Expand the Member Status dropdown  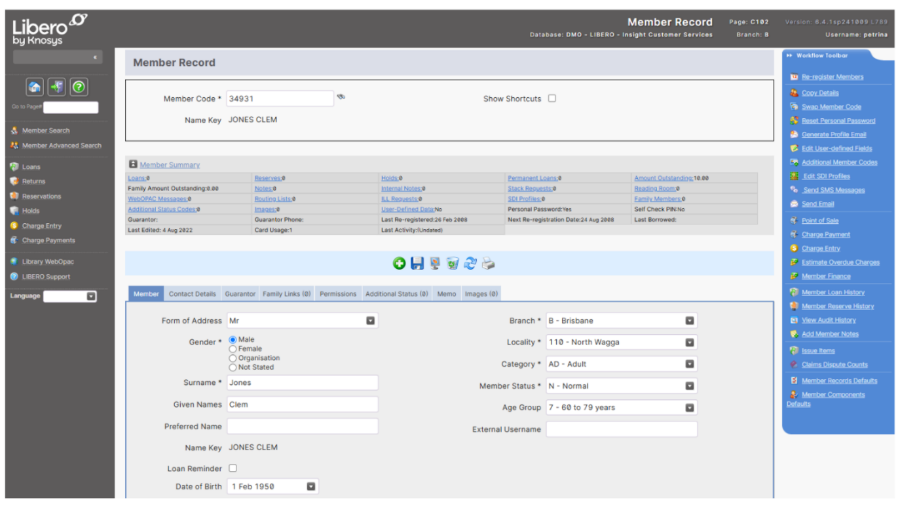[689, 386]
